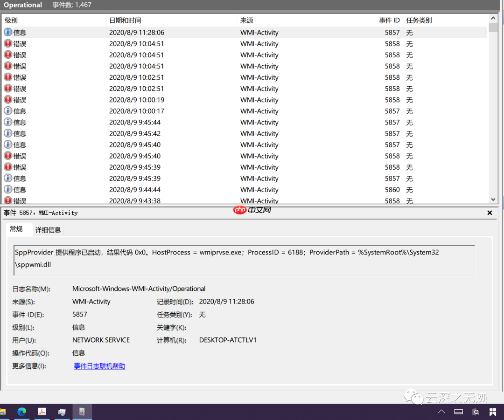This screenshot has width=504, height=420.
Task: Click the 事件数: 1,467 count text
Action: pyautogui.click(x=72, y=5)
